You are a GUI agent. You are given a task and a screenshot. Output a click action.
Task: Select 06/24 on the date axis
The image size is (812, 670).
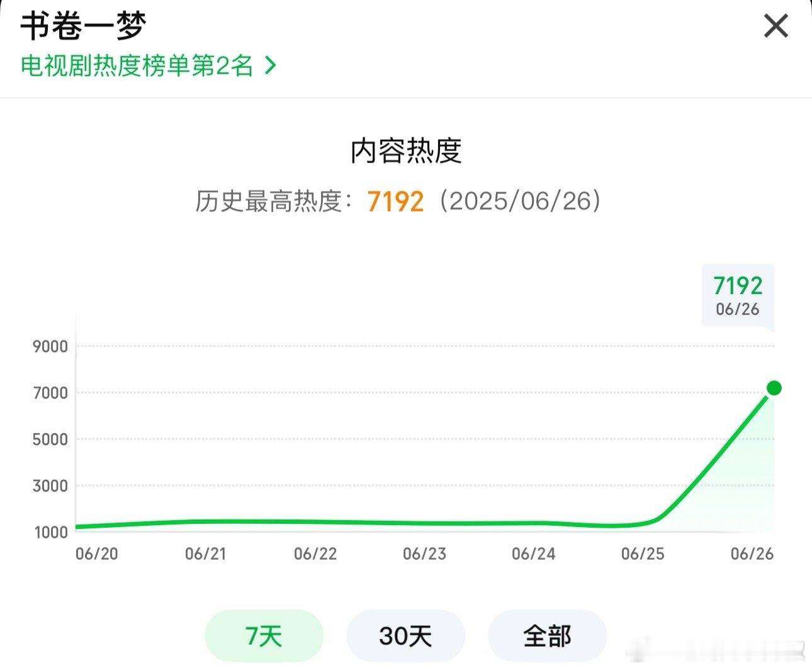tap(534, 554)
